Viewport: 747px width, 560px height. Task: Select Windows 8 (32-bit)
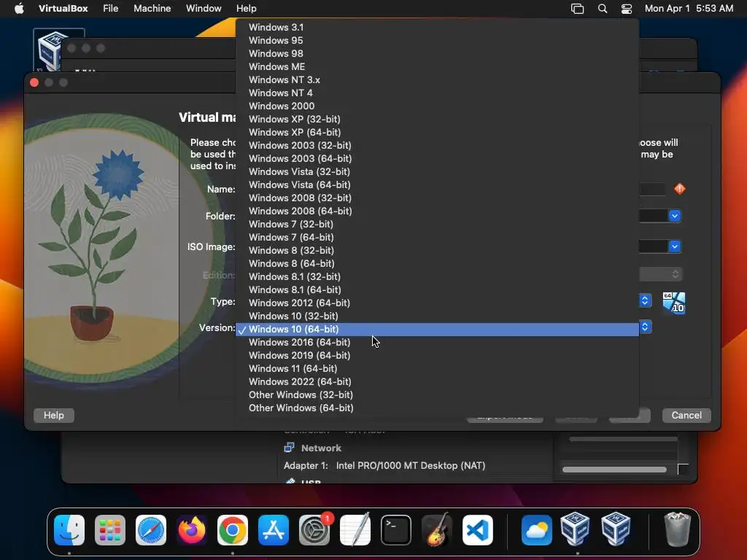[x=437, y=250]
